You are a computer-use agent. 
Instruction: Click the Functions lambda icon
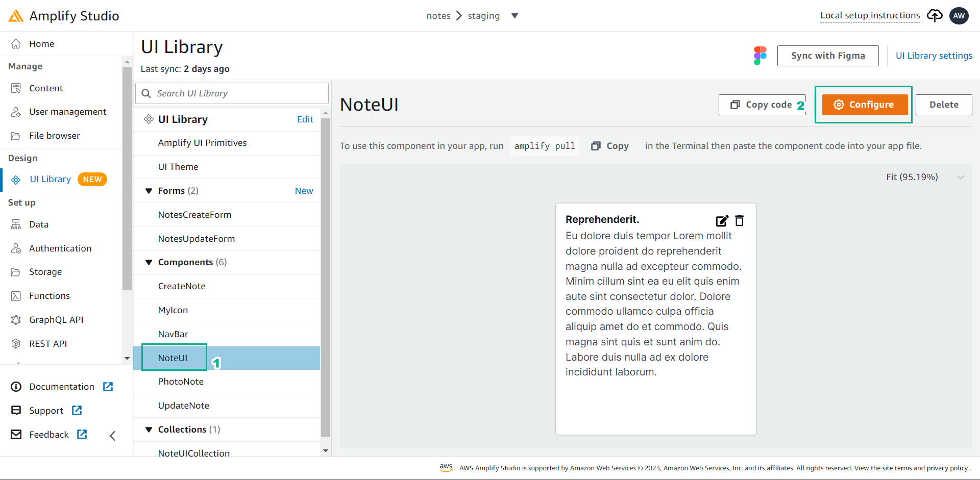point(16,296)
